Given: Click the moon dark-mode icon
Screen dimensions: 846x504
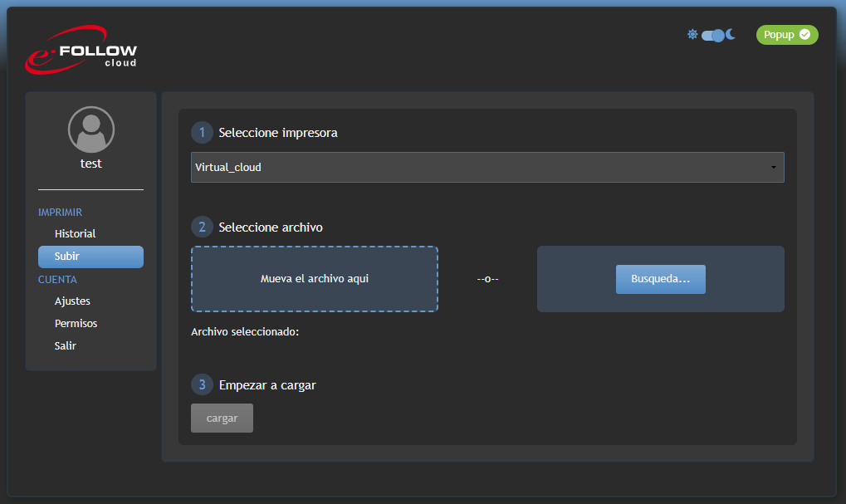Looking at the screenshot, I should (731, 35).
